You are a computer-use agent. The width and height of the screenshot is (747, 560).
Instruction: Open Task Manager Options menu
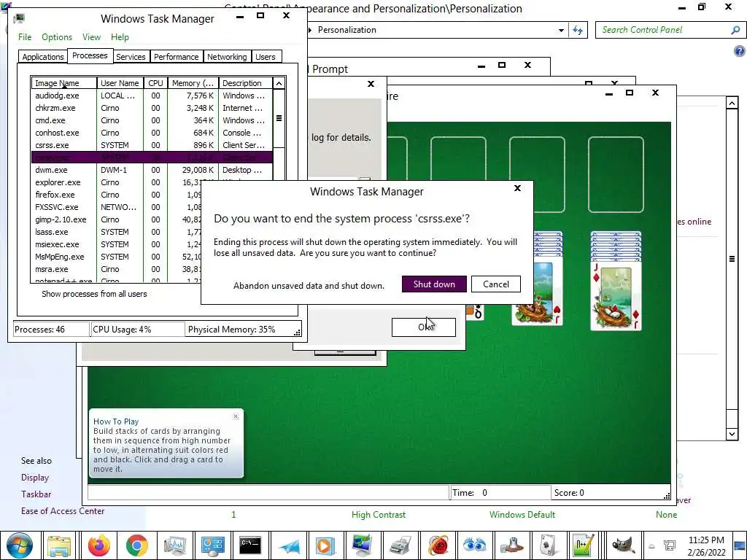pyautogui.click(x=57, y=37)
